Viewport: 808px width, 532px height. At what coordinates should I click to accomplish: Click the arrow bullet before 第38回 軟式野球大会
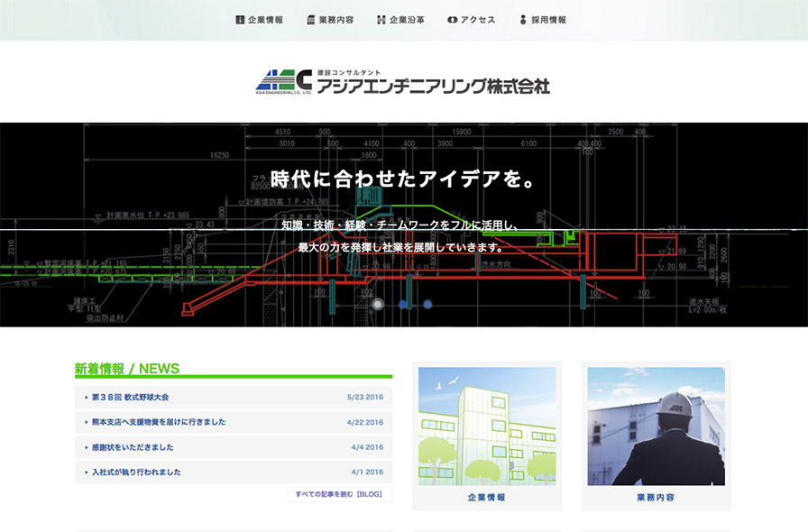coord(86,398)
